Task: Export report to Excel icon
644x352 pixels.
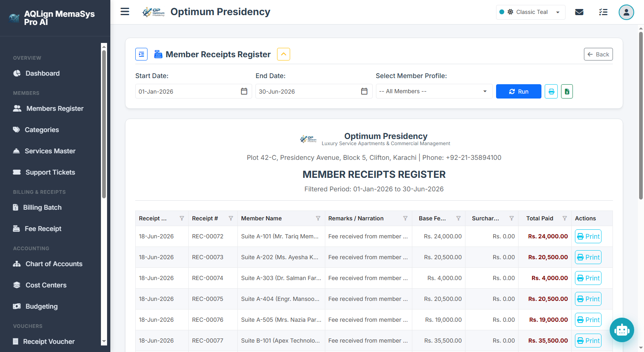Action: (x=567, y=91)
